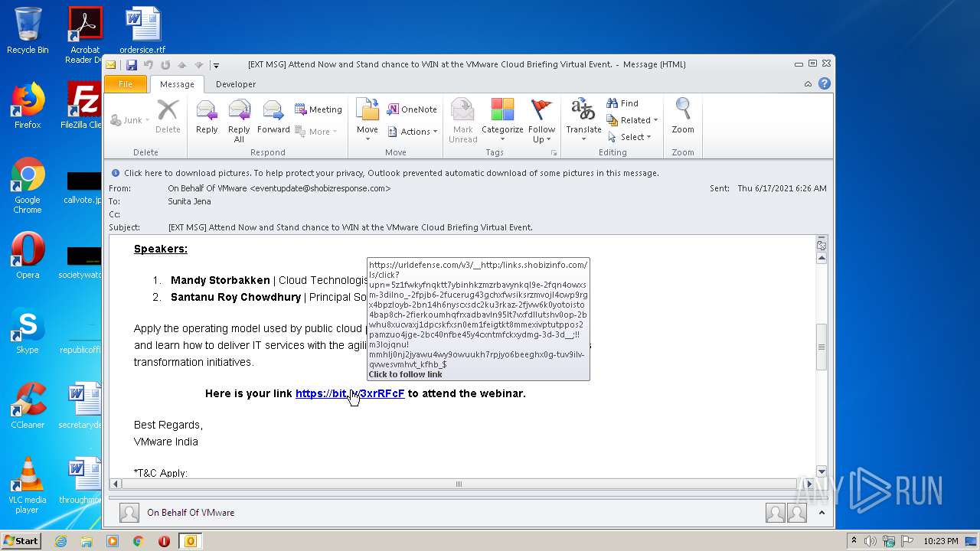Open Outlook Help question mark
Viewport: 980px width, 551px height.
coord(824,84)
